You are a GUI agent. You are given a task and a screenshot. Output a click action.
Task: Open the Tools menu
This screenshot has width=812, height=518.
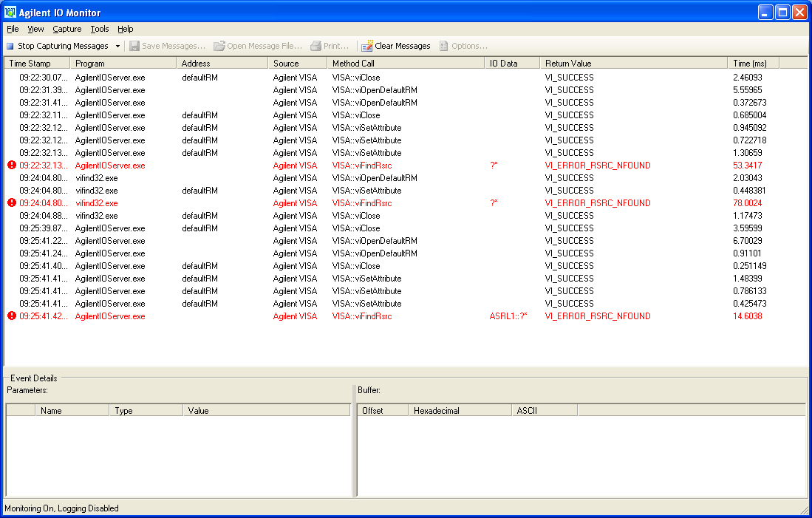[99, 29]
